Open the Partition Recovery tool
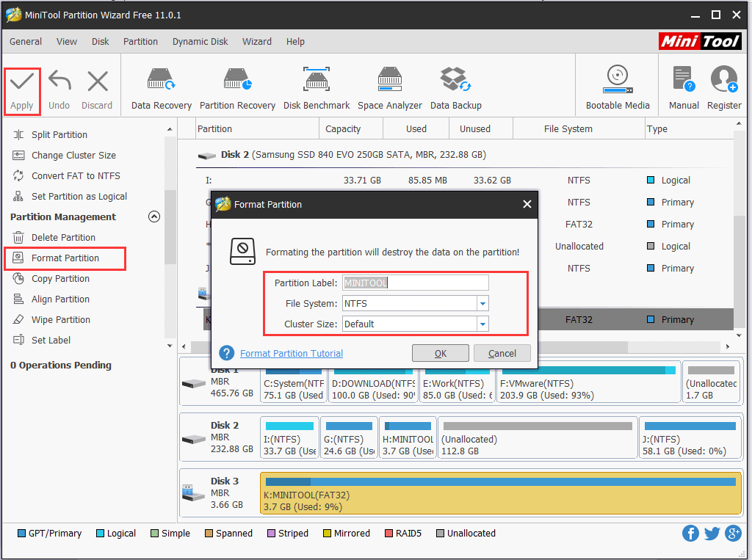The height and width of the screenshot is (560, 752). pyautogui.click(x=237, y=90)
